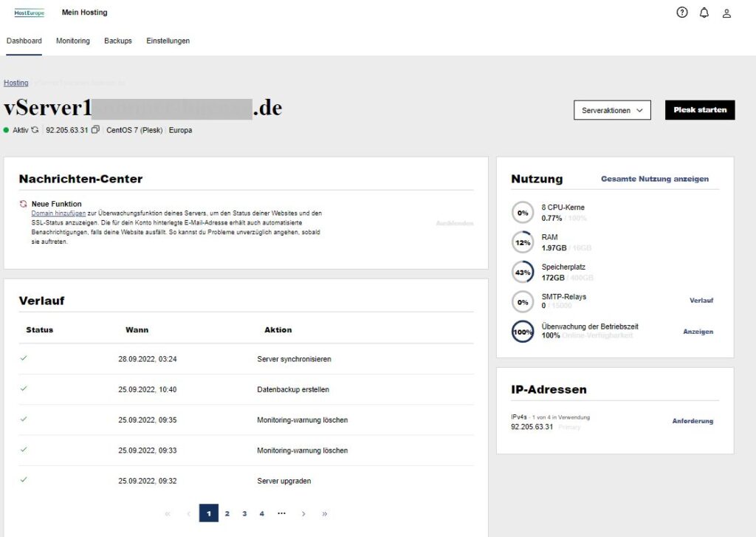Request IPv4 via Anforderung link
This screenshot has width=756, height=537.
pyautogui.click(x=695, y=420)
